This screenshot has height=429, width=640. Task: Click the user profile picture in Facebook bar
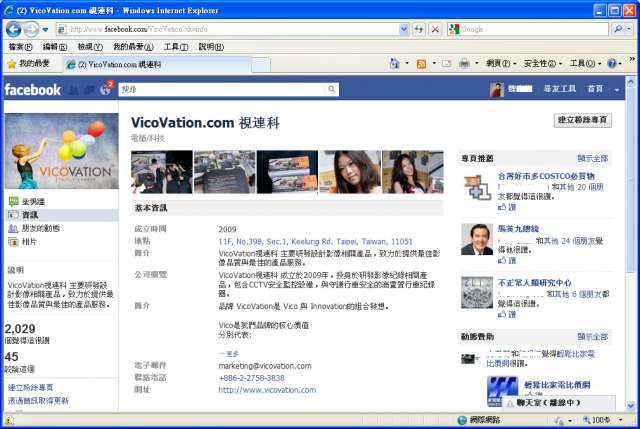[x=497, y=89]
